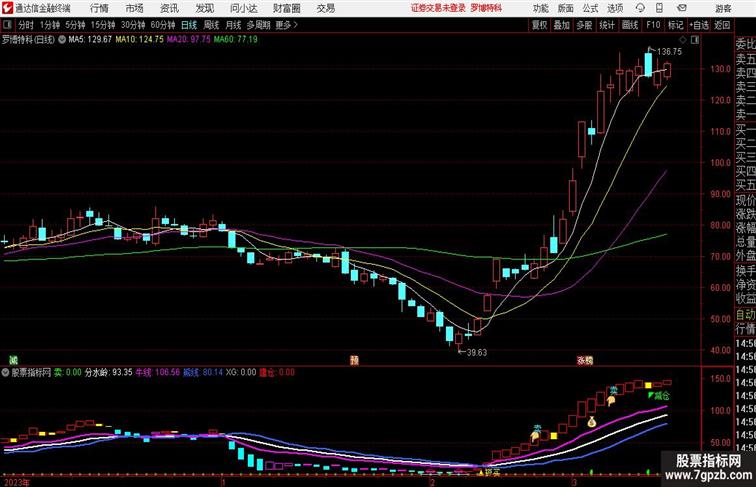This screenshot has height=487, width=756.
Task: Click the 复权 button
Action: [x=539, y=25]
